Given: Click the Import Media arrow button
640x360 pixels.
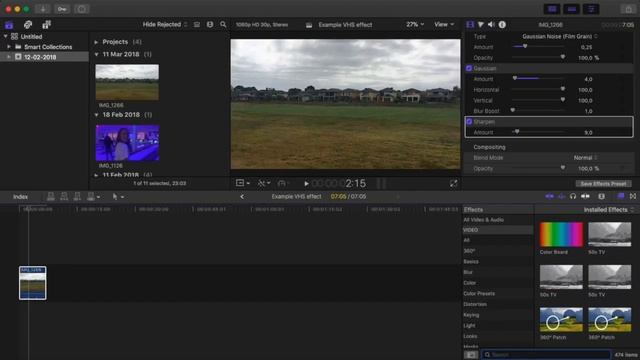Looking at the screenshot, I should tap(42, 9).
